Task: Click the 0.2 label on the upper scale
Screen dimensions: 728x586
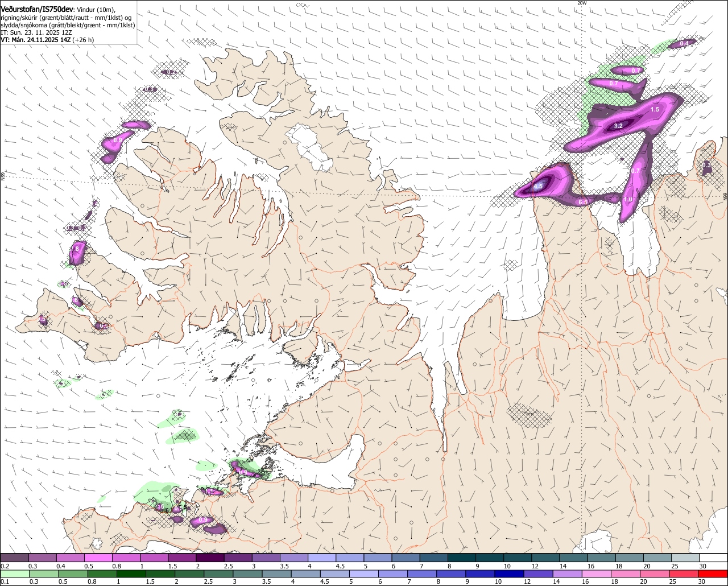Action: [x=6, y=566]
